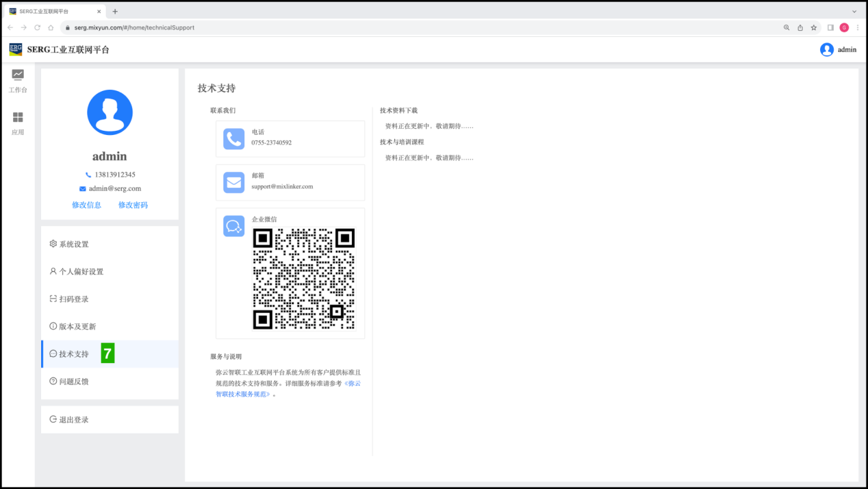Click the email envelope icon
Image resolution: width=868 pixels, height=489 pixels.
(234, 183)
